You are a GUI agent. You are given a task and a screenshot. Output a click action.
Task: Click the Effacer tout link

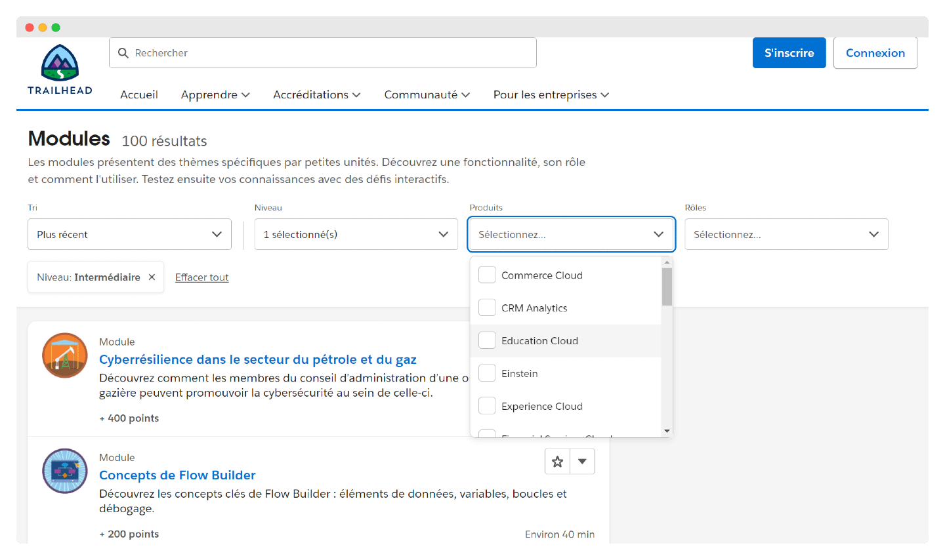point(201,277)
